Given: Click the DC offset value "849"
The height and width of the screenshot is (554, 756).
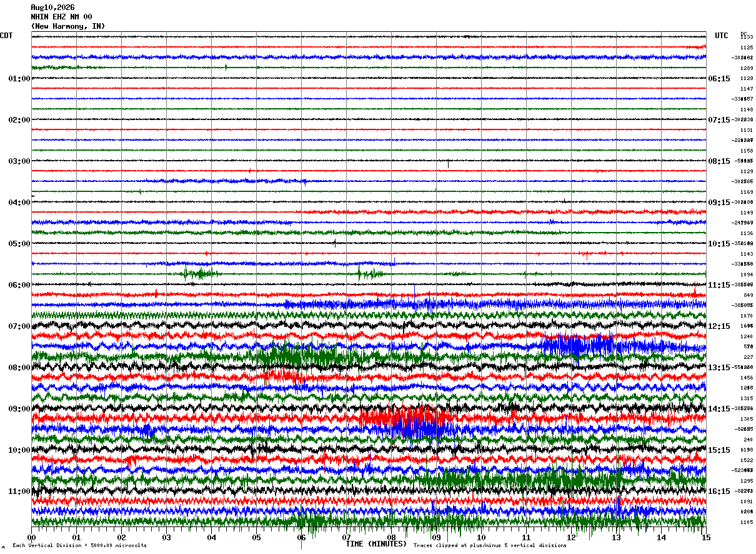Looking at the screenshot, I should coord(748,295).
